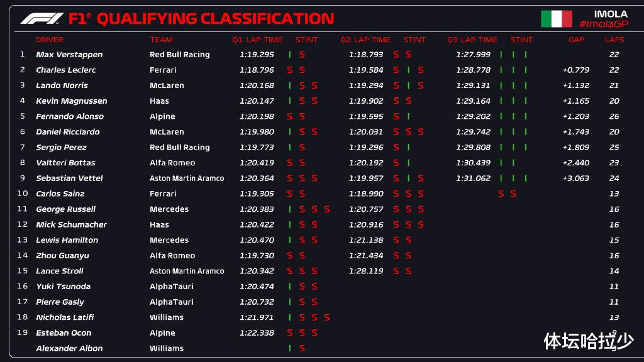The height and width of the screenshot is (362, 644).
Task: Click Alexander Albon's name in last row
Action: 69,348
